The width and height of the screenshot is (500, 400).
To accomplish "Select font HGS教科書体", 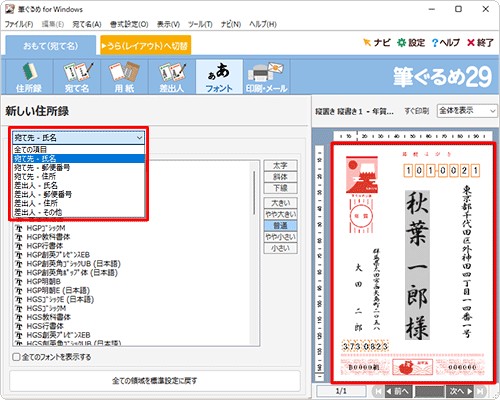I will 49,317.
